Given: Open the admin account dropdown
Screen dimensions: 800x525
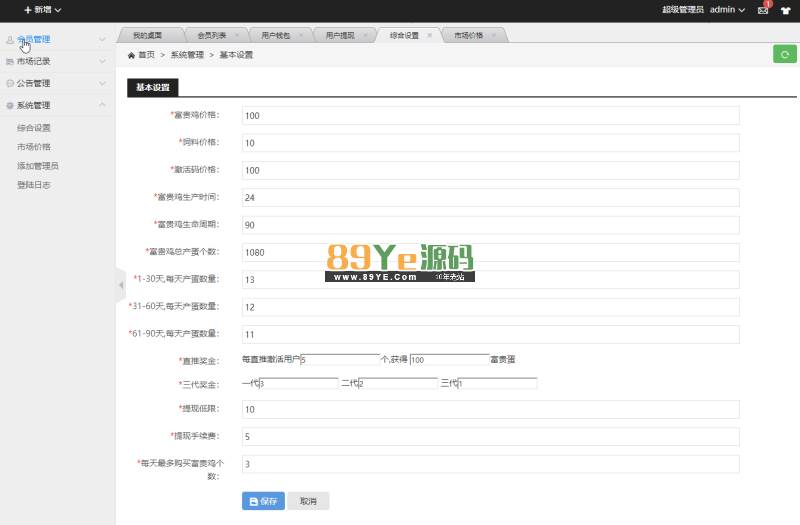Looking at the screenshot, I should [727, 10].
